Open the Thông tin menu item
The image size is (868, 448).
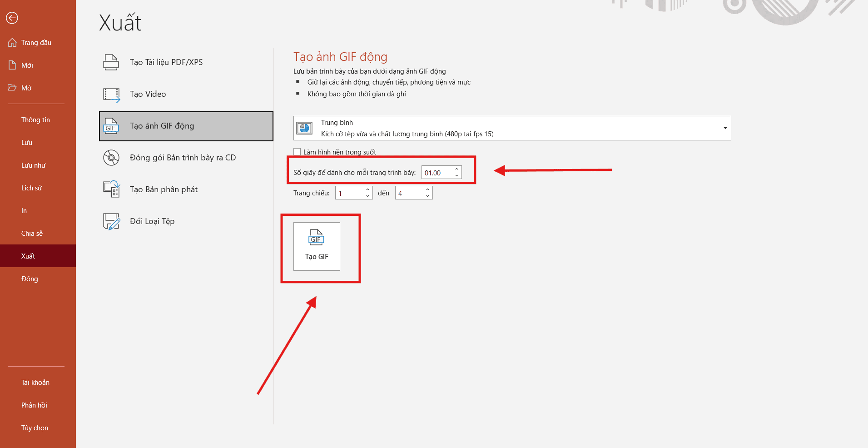point(35,120)
